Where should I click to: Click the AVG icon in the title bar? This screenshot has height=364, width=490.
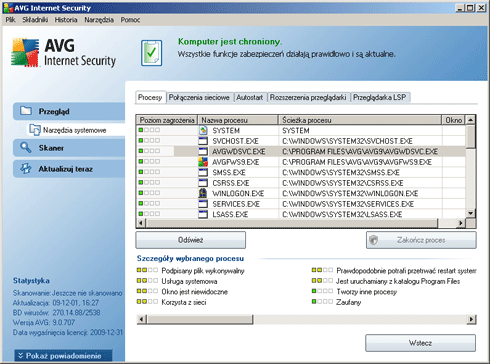coord(8,8)
